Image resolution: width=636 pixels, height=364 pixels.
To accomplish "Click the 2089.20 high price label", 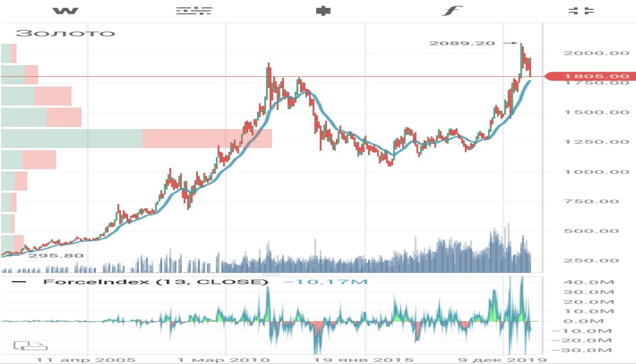I will click(x=462, y=43).
